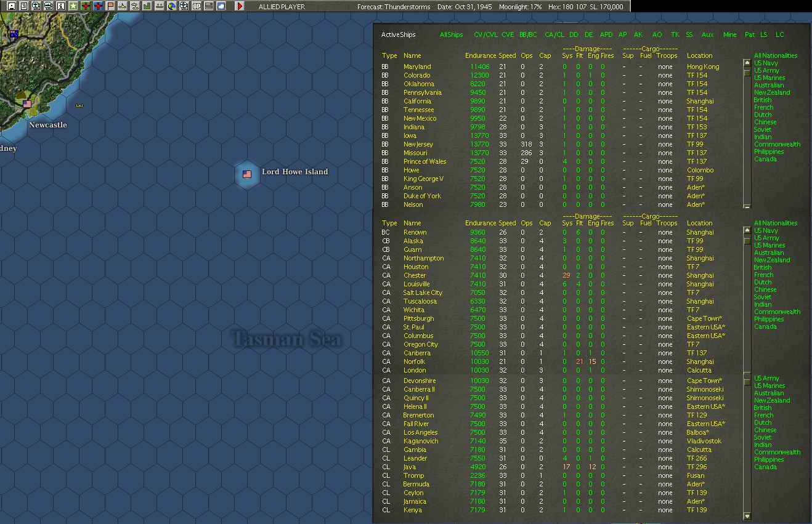Move the top ship list scrollbar thumb
812x524 pixels.
coord(747,72)
